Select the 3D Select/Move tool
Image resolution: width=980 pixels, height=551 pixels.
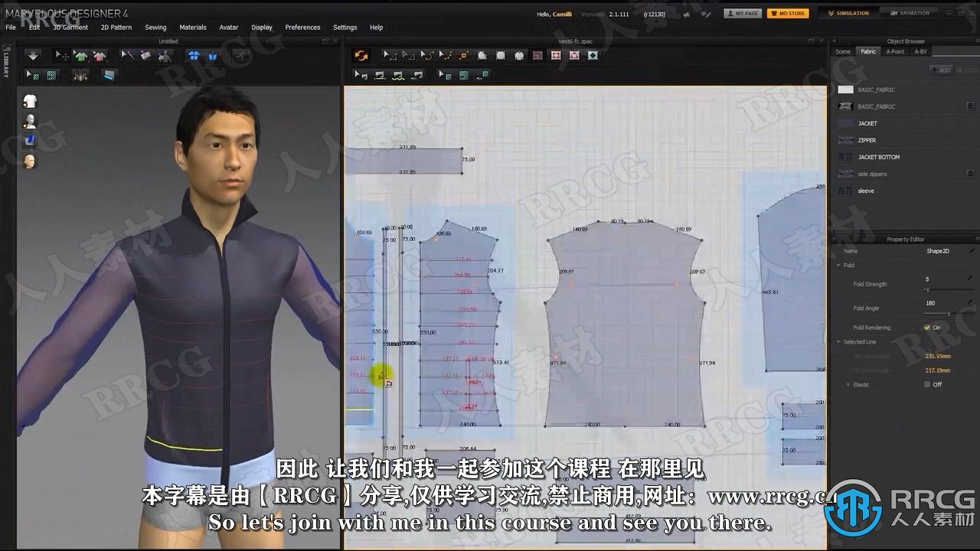click(x=63, y=56)
